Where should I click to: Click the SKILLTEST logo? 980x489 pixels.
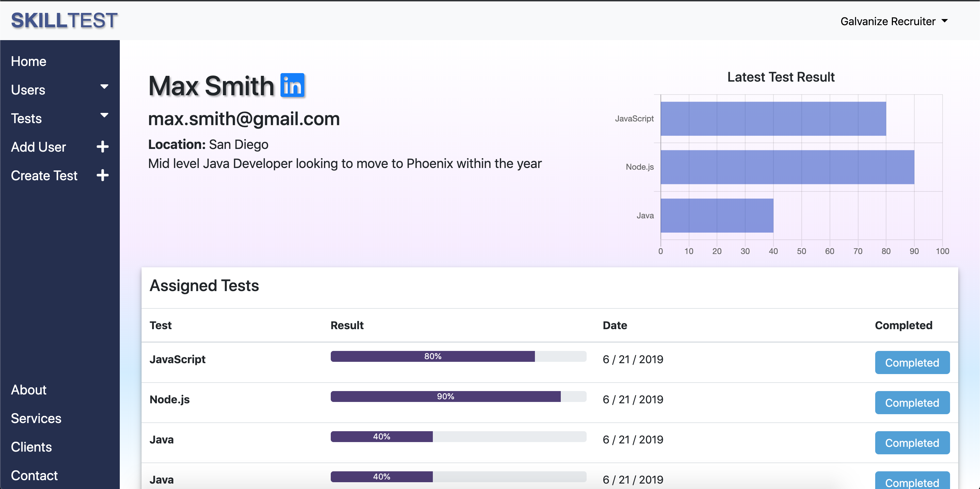(x=64, y=20)
